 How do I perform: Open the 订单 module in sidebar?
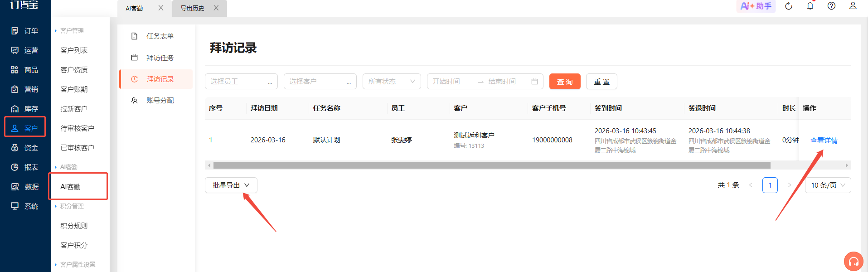[x=25, y=31]
